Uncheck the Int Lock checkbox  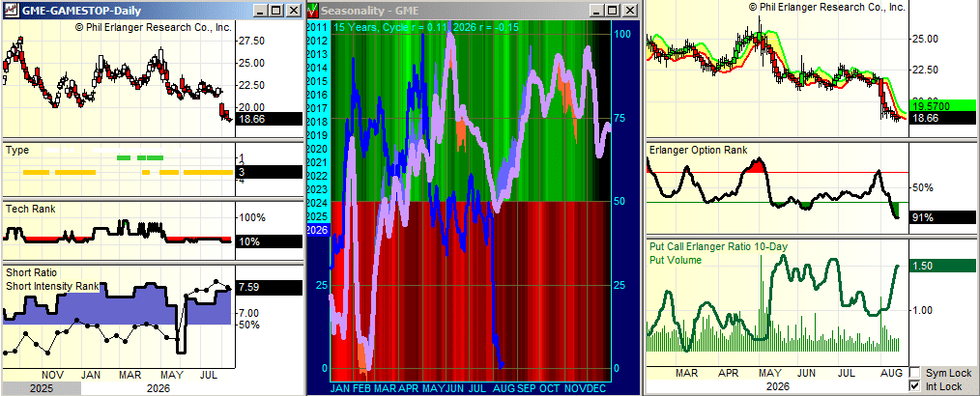[x=915, y=386]
